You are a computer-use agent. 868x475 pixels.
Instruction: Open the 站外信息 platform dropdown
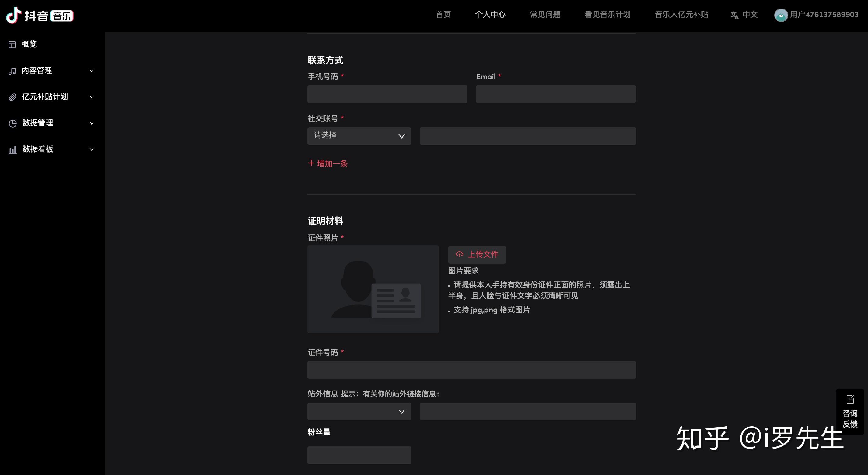click(359, 411)
